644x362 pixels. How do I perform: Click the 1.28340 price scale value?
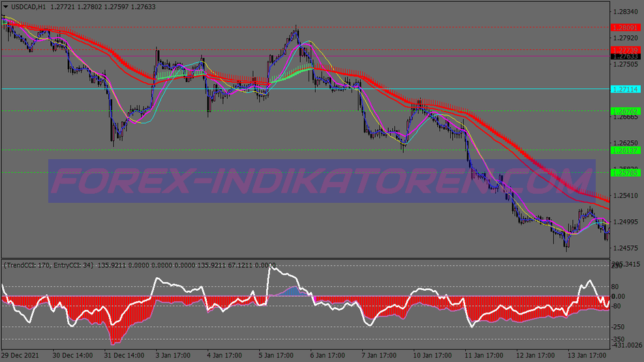tap(626, 12)
